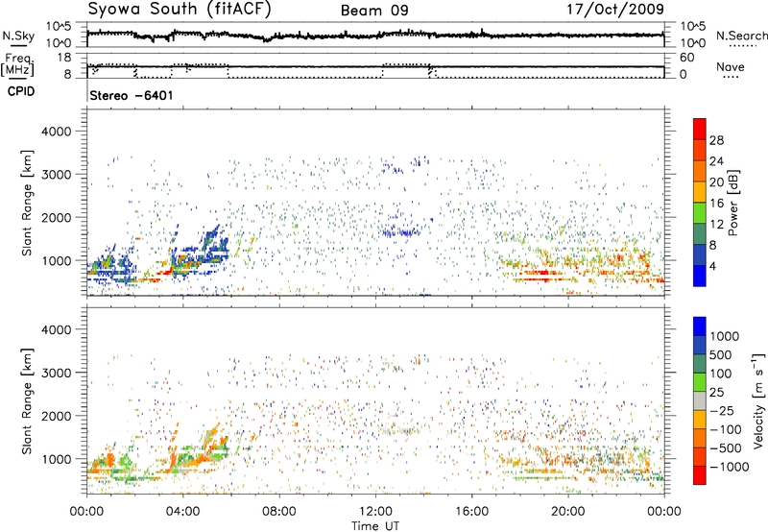
Task: Click the 'Beam 09' label
Action: pos(374,11)
